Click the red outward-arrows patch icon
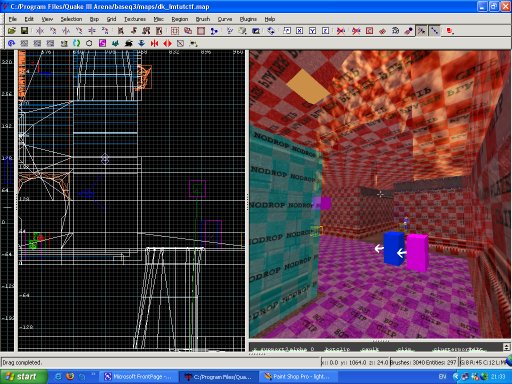Screen dimensions: 512x384 [x=167, y=43]
